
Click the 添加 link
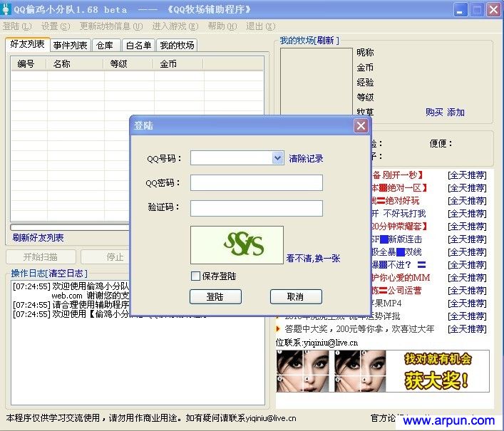(456, 112)
